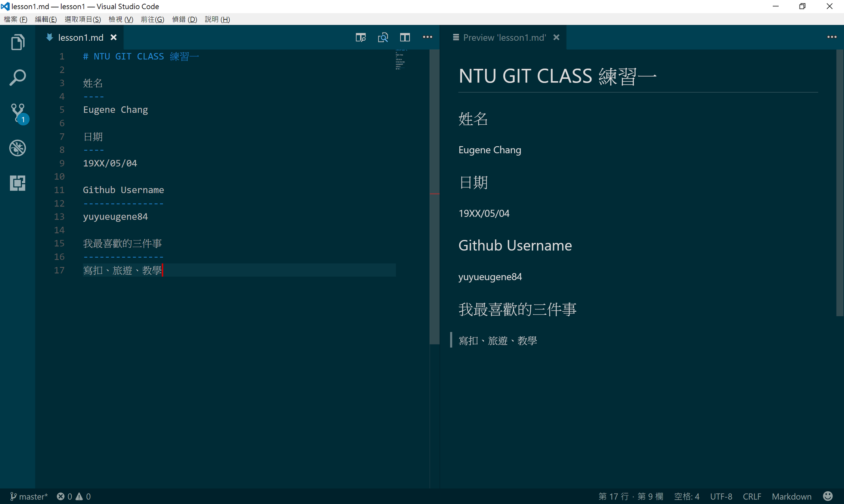Open Source Control view with badge

pos(18,113)
